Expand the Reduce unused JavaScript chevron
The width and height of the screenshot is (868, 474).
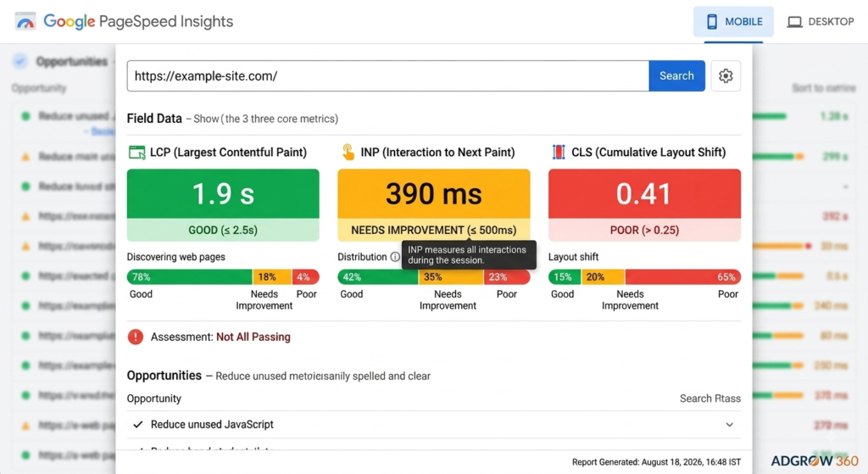tap(730, 425)
